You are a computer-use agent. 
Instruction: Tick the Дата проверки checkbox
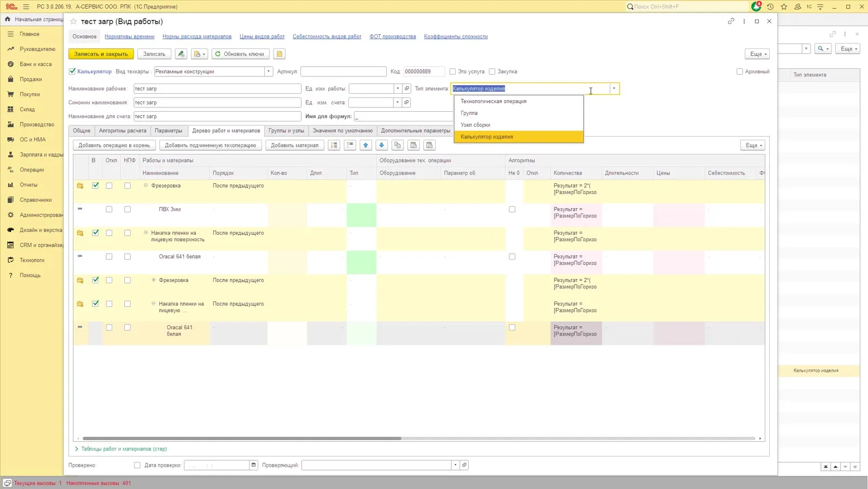(x=137, y=465)
